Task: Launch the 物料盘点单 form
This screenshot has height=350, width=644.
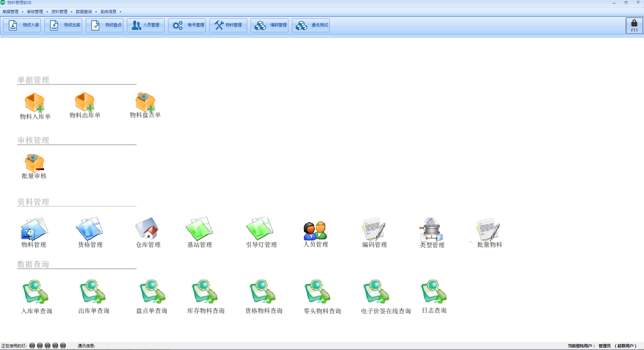Action: click(x=145, y=102)
